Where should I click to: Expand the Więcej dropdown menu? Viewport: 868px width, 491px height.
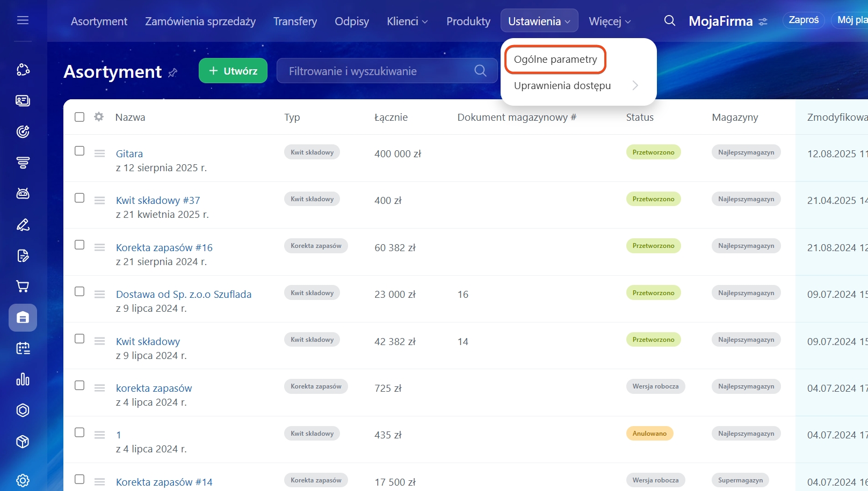(610, 21)
